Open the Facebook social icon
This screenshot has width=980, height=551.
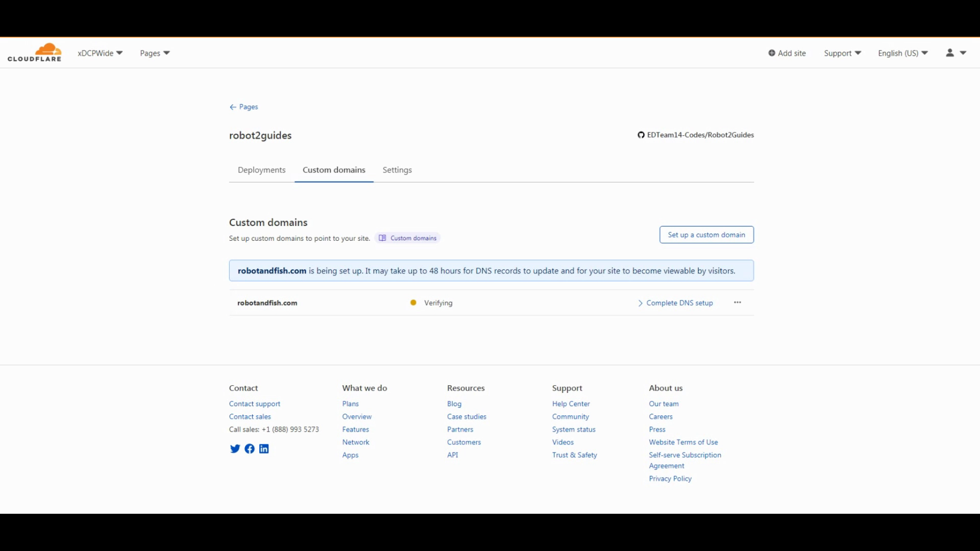(250, 449)
